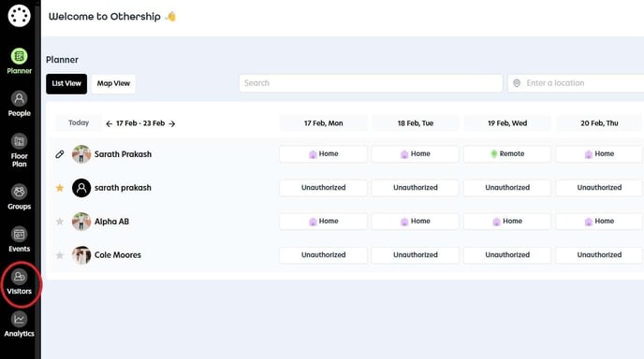Select the 18 Feb, Tue column header
This screenshot has height=359, width=644.
[416, 123]
